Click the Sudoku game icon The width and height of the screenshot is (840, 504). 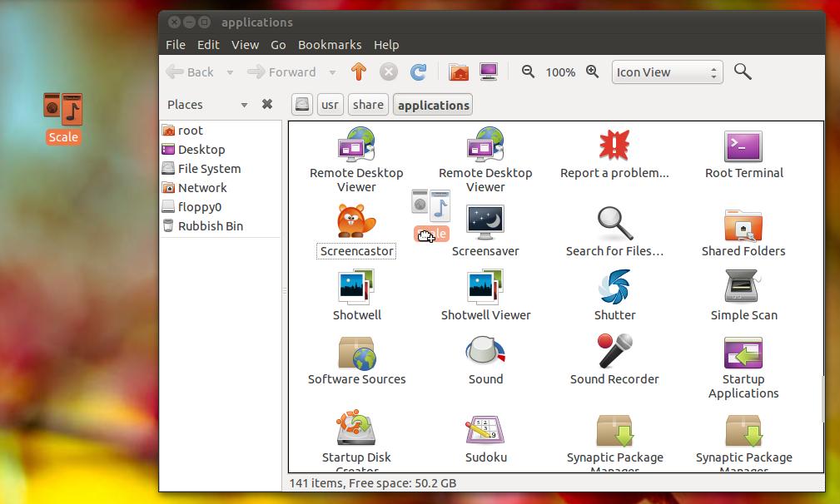click(485, 430)
